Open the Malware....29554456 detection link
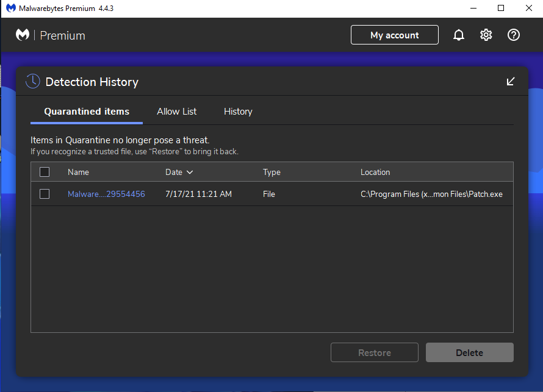 pyautogui.click(x=106, y=194)
